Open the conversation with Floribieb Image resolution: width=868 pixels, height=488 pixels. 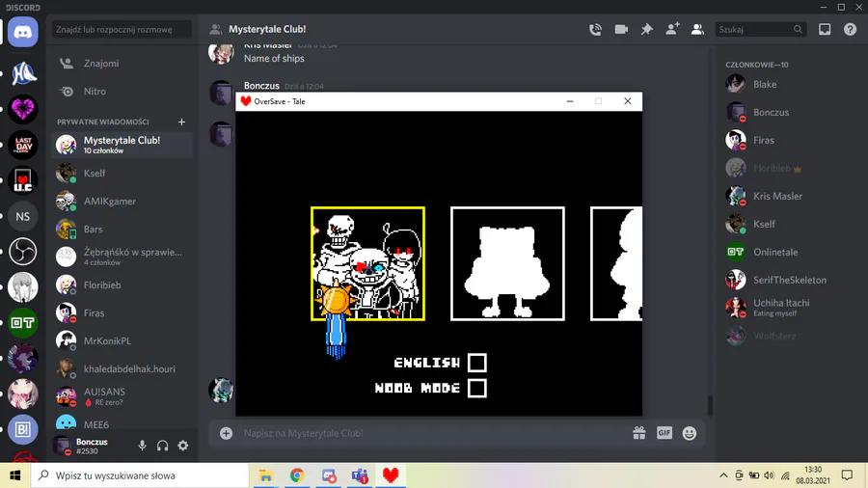(122, 285)
